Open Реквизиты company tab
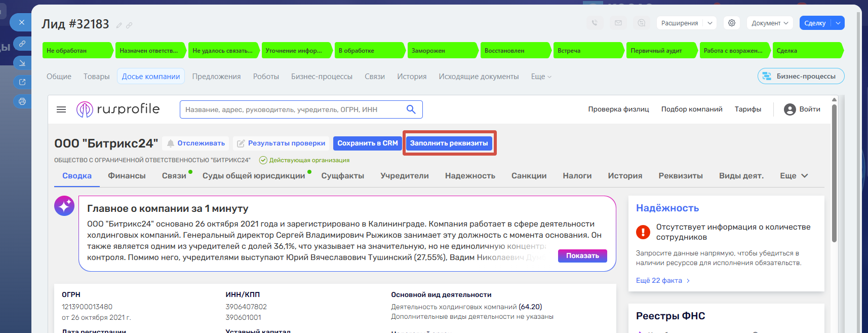This screenshot has width=868, height=333. pos(681,176)
